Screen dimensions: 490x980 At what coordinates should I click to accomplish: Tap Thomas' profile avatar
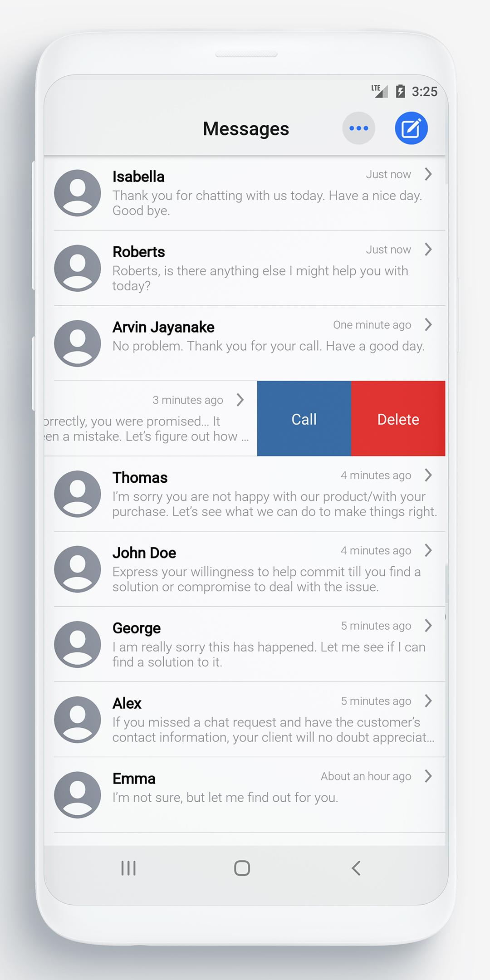(78, 494)
